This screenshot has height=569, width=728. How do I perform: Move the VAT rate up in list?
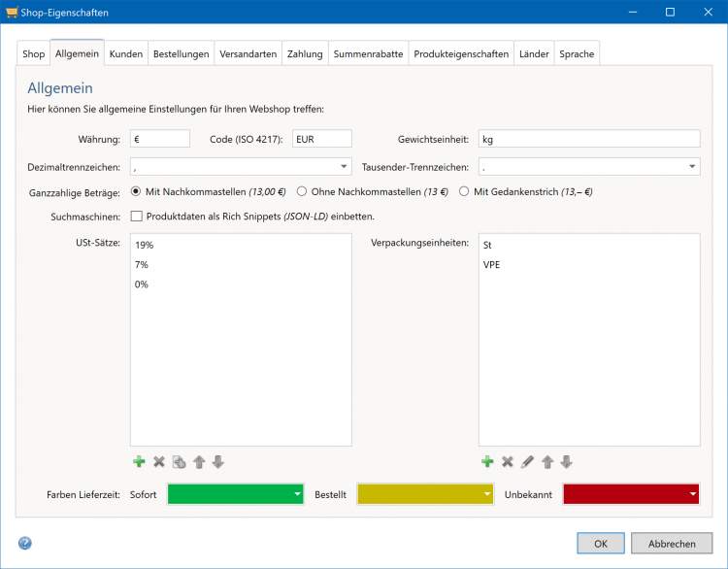pos(199,462)
